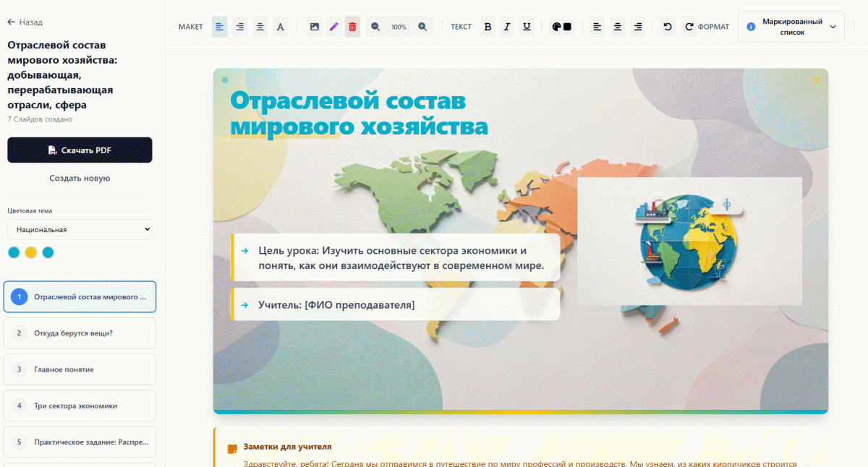The image size is (868, 467).
Task: Select slide 1 Отраслевой состав мирового
Action: (x=80, y=297)
